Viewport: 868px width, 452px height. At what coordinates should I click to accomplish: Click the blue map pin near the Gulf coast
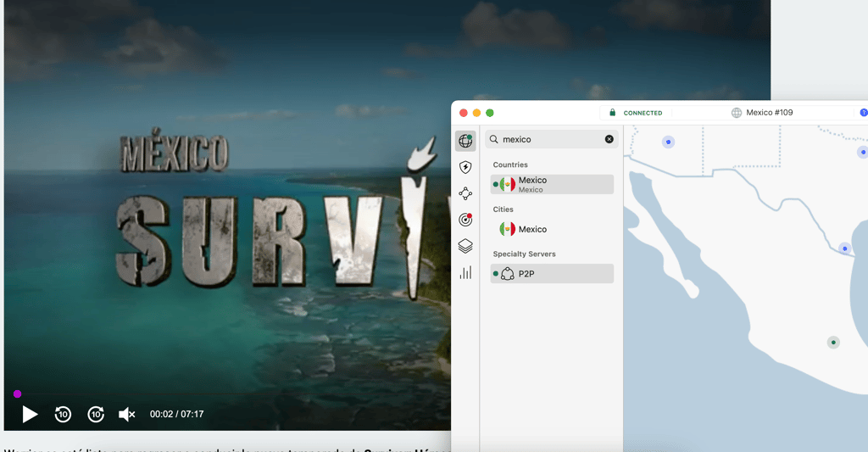(845, 248)
